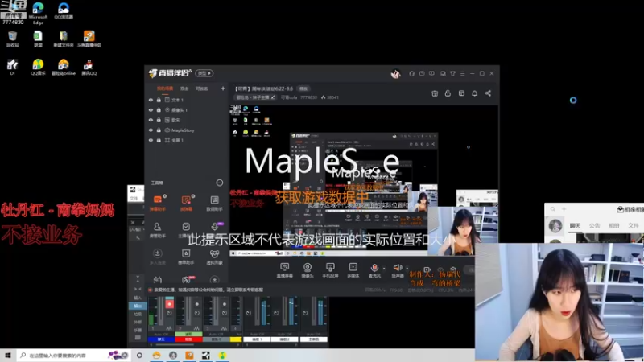Toggle lock on 摄像头 1 layer
Screen dimensions: 644x362
(159, 110)
